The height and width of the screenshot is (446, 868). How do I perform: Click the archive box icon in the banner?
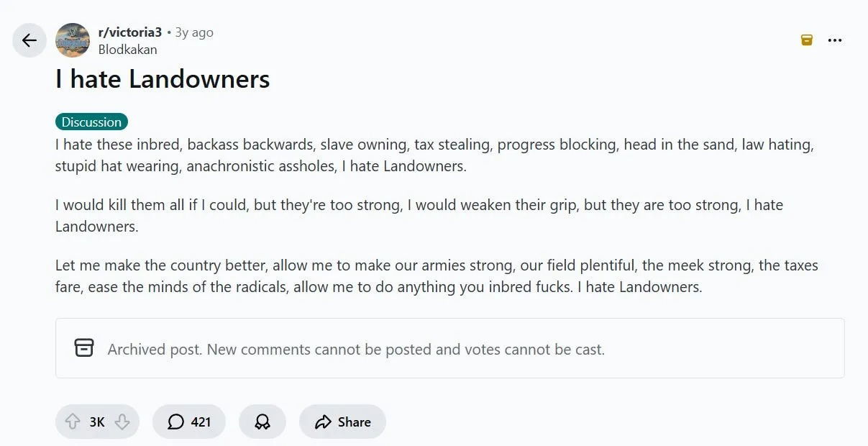pyautogui.click(x=84, y=348)
